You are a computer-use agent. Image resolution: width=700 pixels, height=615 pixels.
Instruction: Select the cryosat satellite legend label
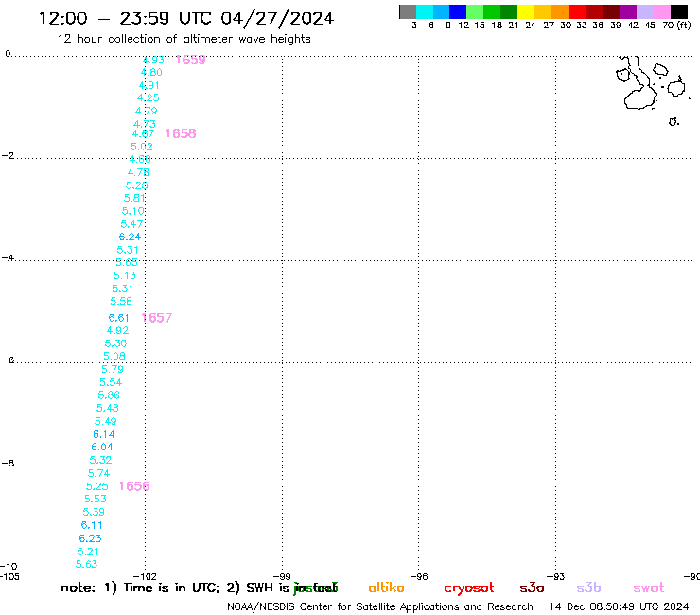click(469, 589)
